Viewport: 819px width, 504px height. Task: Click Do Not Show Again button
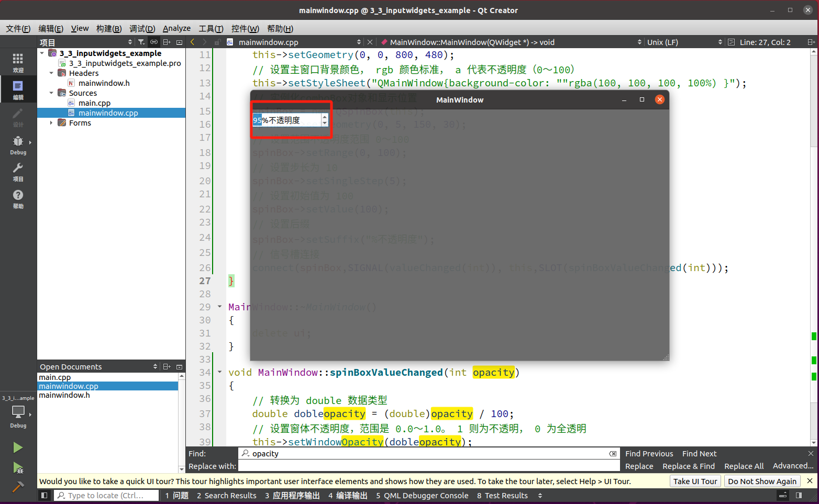click(762, 481)
